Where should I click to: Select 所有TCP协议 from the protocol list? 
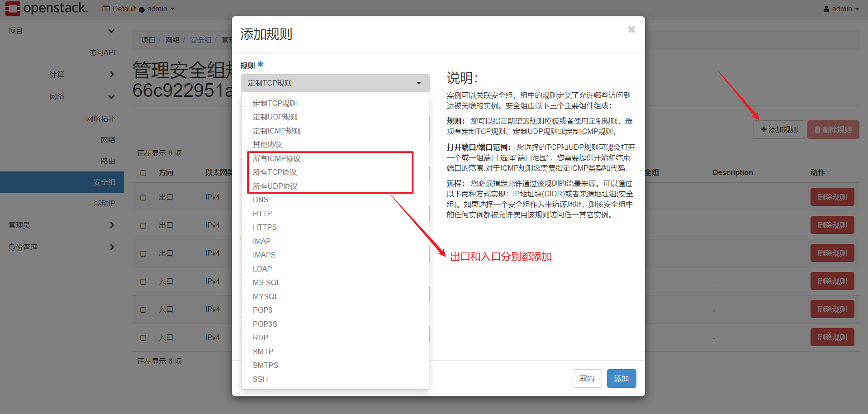click(x=274, y=172)
